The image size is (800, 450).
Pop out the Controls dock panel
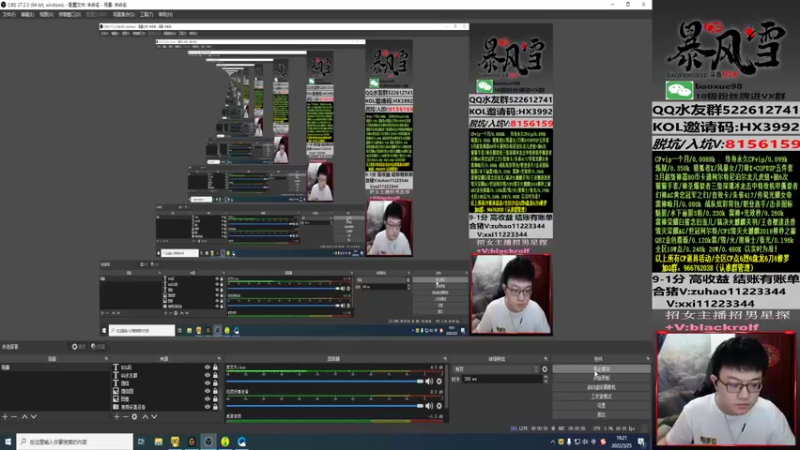(648, 359)
